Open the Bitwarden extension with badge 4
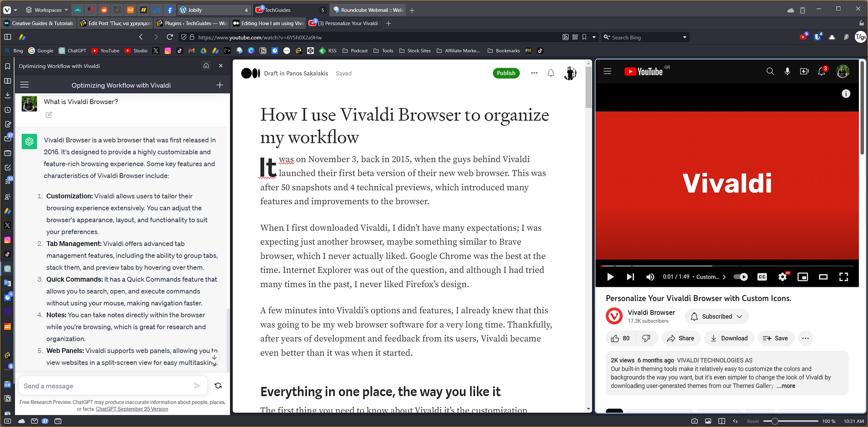This screenshot has height=427, width=868. (x=818, y=37)
